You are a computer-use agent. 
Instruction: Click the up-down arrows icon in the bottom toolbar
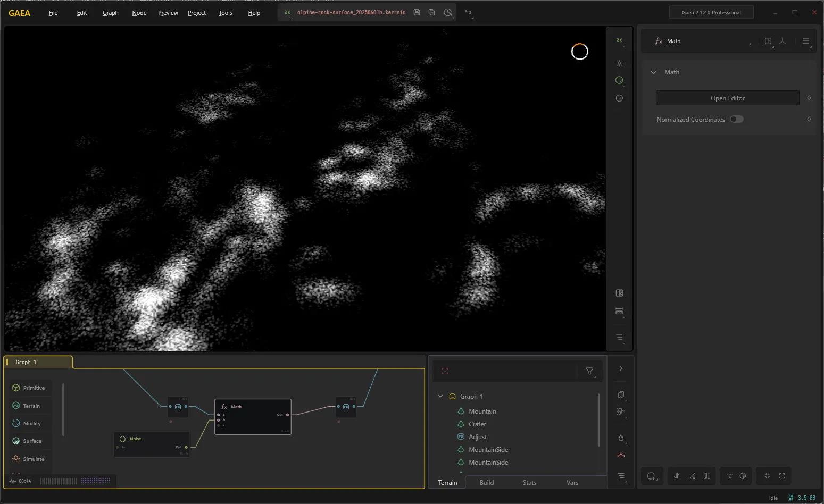[677, 476]
